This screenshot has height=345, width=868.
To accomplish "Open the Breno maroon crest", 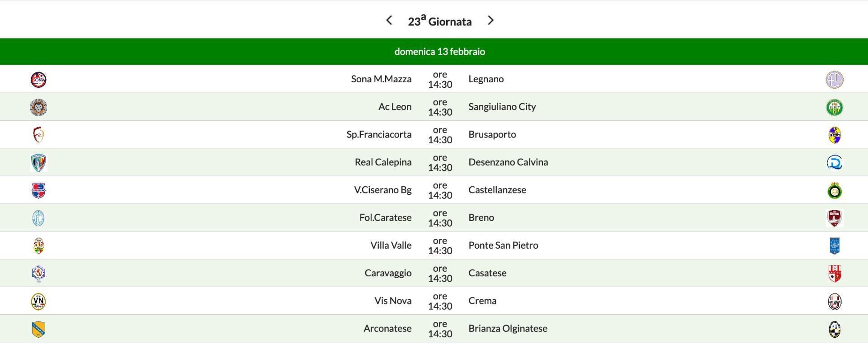I will (x=834, y=218).
